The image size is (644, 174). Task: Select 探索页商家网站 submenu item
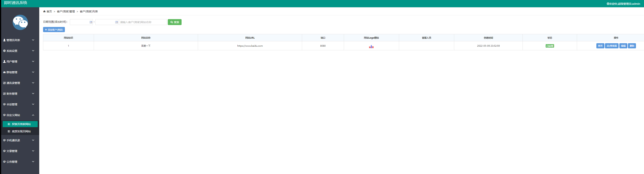pos(21,124)
